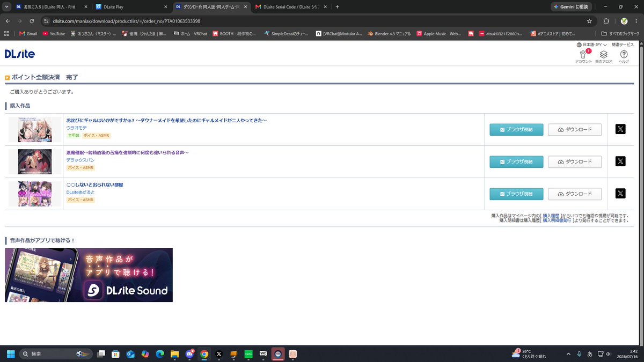Open the デラックスパン circle link
Screen dimensions: 644x362
(79, 160)
